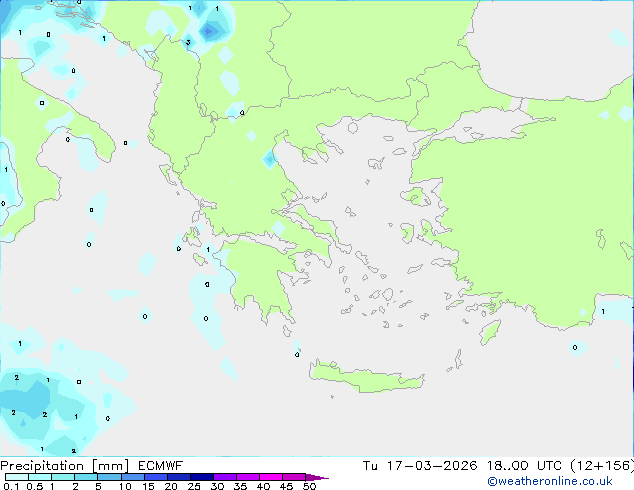This screenshot has width=634, height=490.
Task: Choose the 2–5 mm legend swatch
Action: (86, 477)
